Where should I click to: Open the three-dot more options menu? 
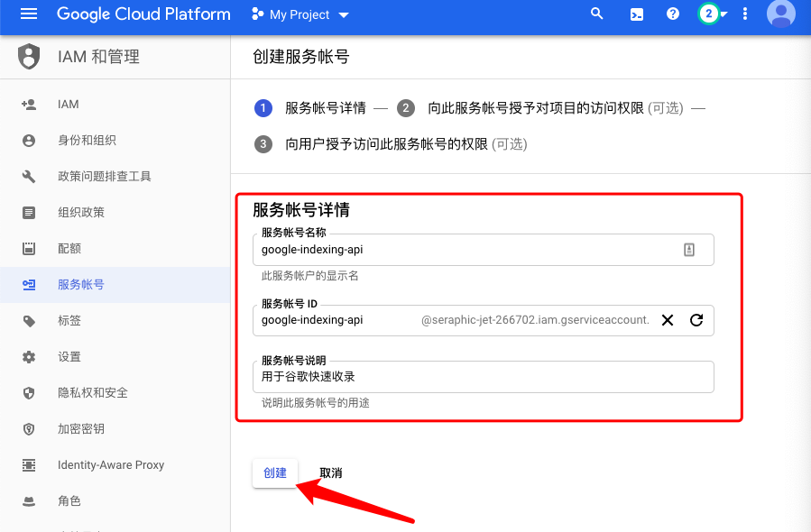coord(745,14)
